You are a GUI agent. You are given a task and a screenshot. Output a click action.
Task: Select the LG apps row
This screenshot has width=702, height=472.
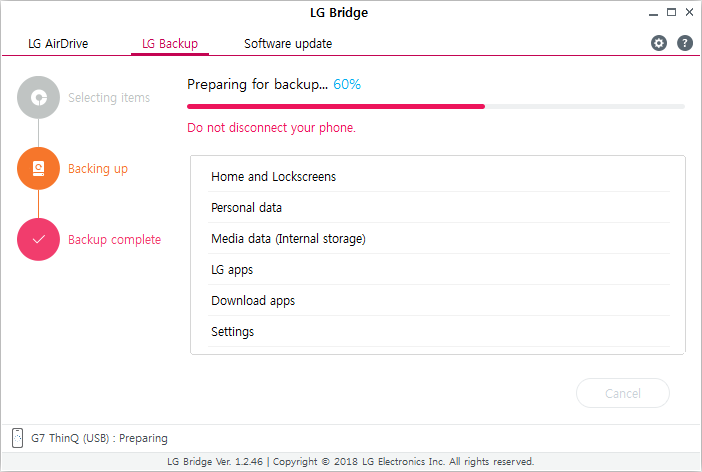439,270
